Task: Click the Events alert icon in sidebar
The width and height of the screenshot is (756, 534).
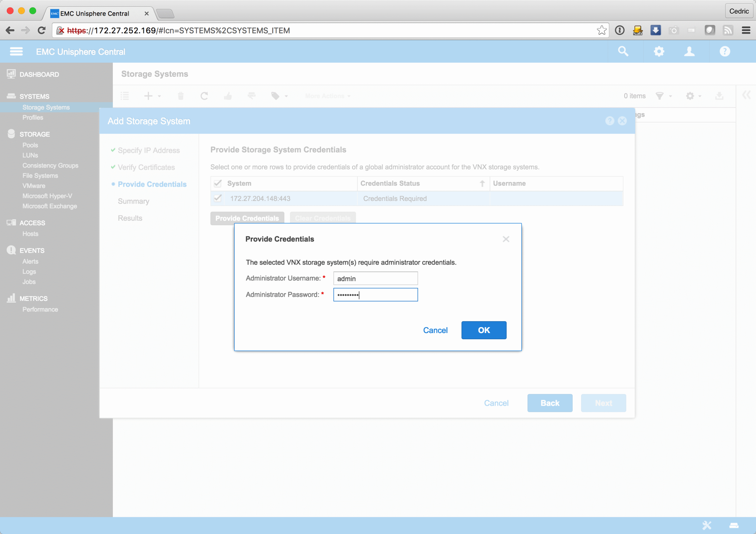Action: tap(11, 250)
